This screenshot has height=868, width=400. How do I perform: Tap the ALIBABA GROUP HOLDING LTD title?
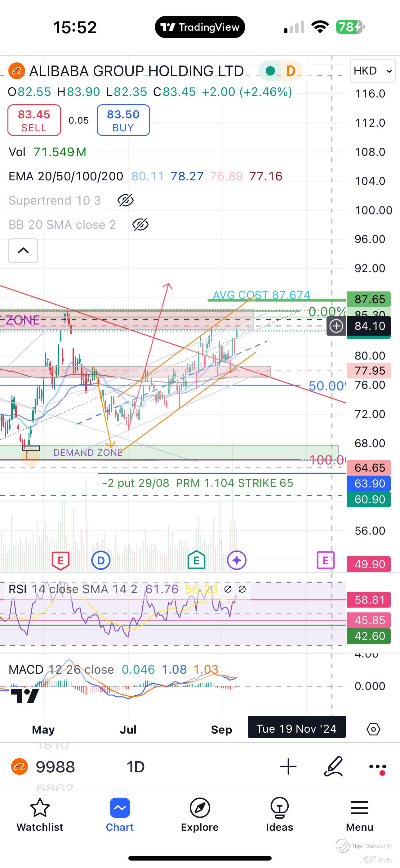click(x=136, y=71)
